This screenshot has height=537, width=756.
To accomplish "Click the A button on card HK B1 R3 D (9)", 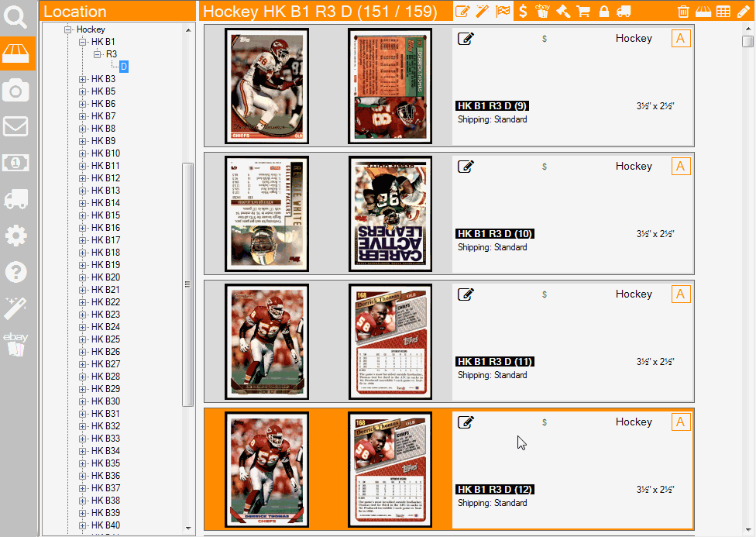I will 681,39.
